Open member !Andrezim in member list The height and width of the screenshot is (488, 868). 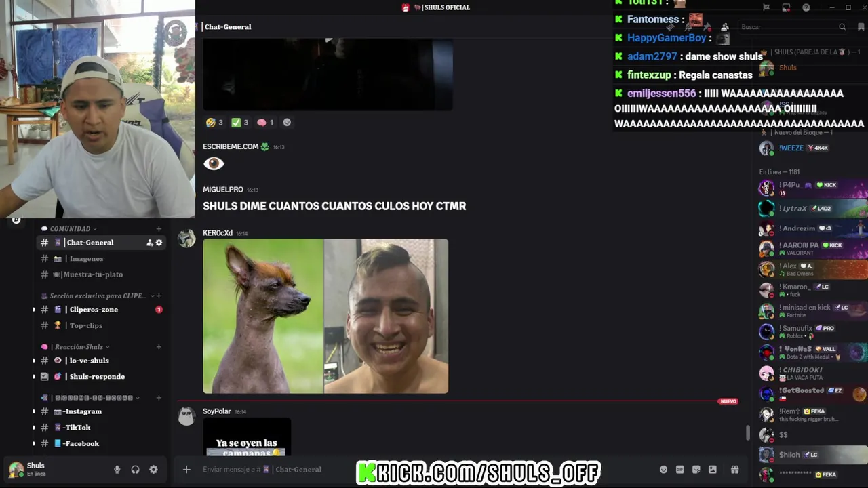tap(812, 229)
